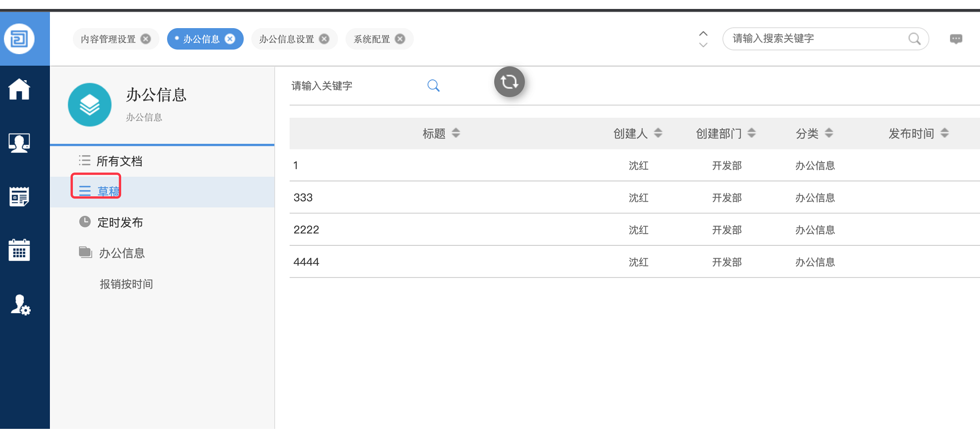Switch to the 系统配置 tab
Image resolution: width=980 pixels, height=431 pixels.
tap(372, 39)
